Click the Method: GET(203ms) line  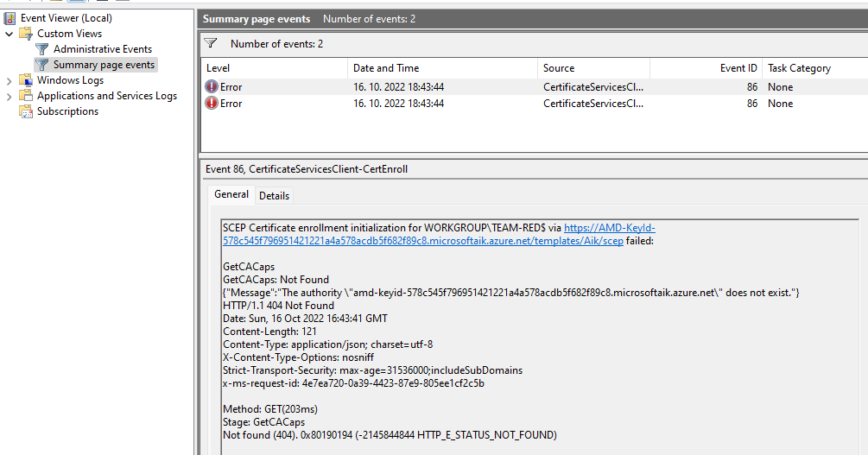[x=270, y=409]
